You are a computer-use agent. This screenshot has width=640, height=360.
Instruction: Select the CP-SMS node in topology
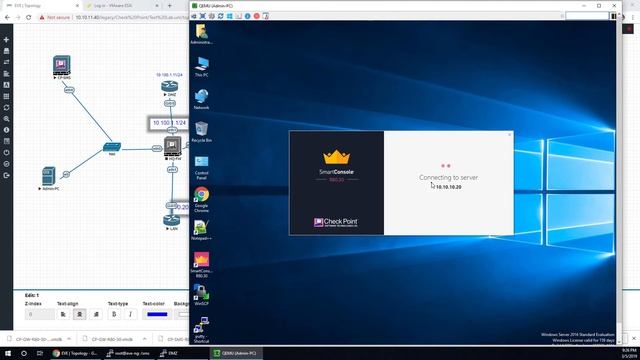pyautogui.click(x=62, y=65)
